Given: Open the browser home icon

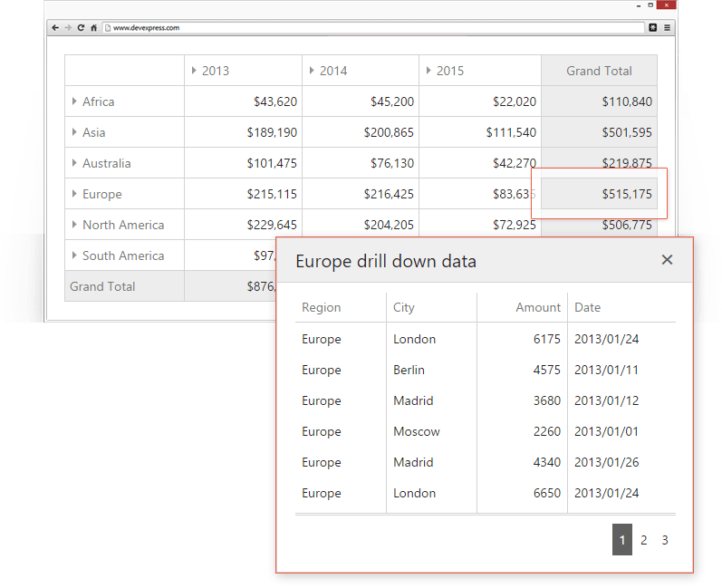Looking at the screenshot, I should (x=93, y=27).
